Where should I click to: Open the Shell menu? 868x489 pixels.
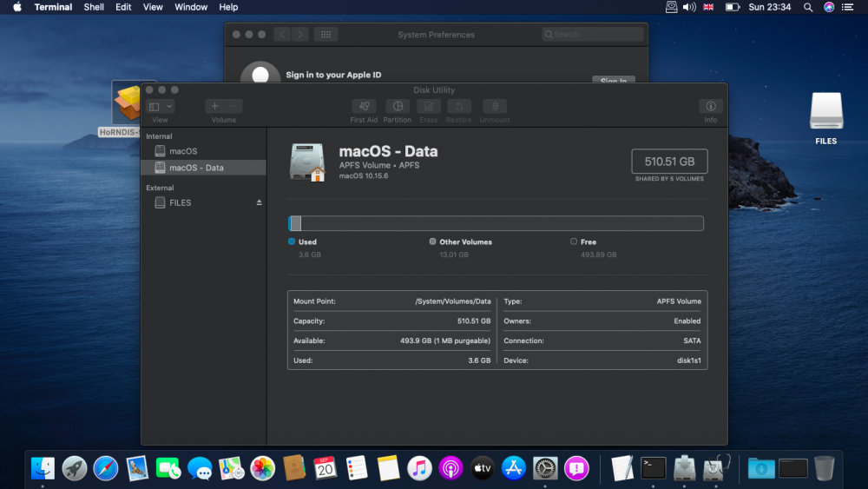(x=94, y=7)
